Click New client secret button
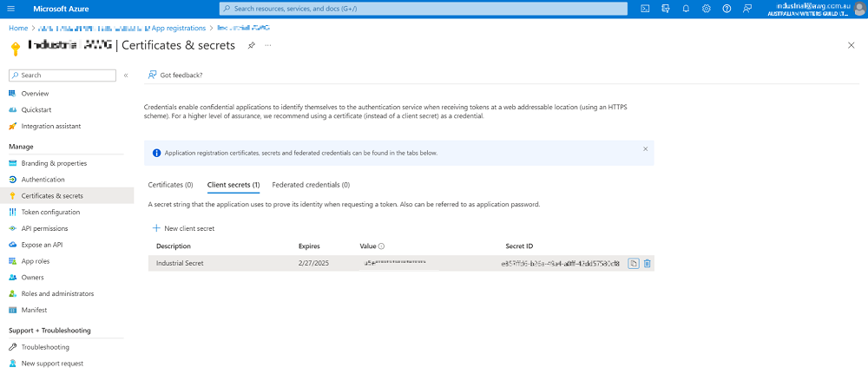868x374 pixels. coord(183,228)
